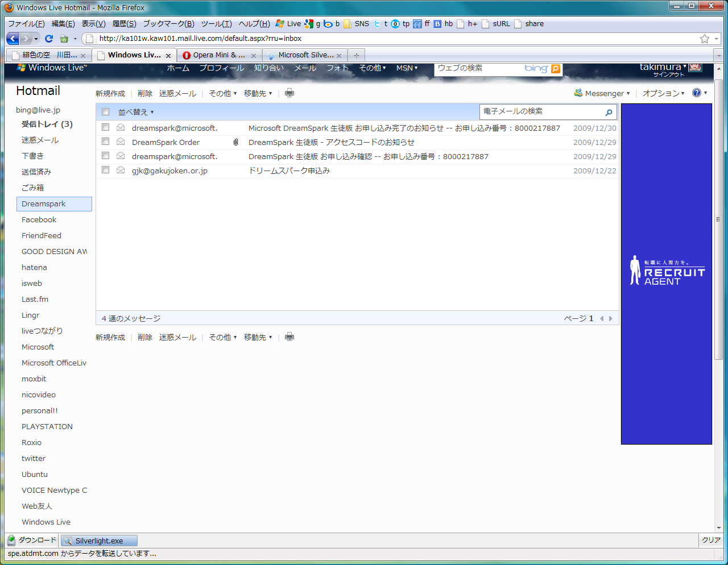Go to previous page with left arrow

pos(602,318)
